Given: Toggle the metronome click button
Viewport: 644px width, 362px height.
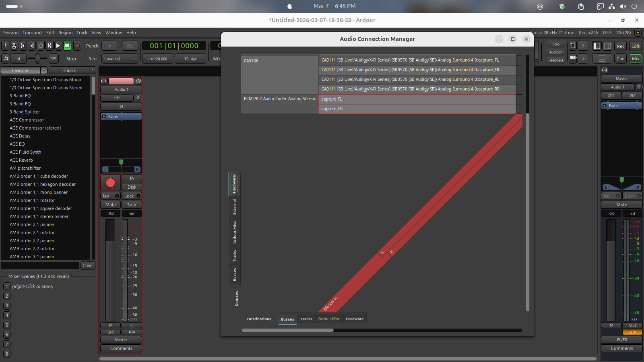Looking at the screenshot, I should click(14, 46).
